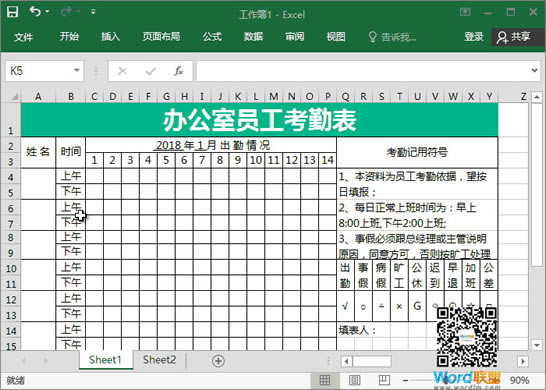
Task: Open Customize Quick Access Toolbar dropdown
Action: [x=93, y=12]
